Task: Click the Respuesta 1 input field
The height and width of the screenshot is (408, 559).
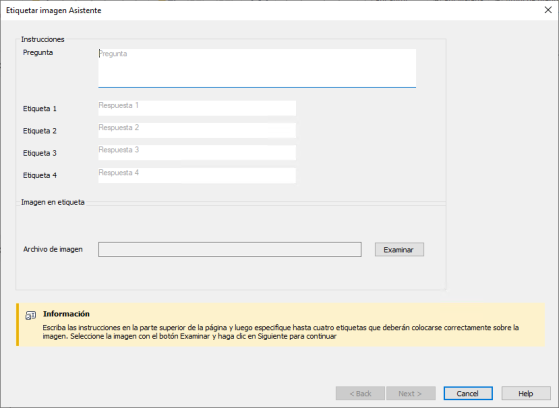Action: [197, 108]
